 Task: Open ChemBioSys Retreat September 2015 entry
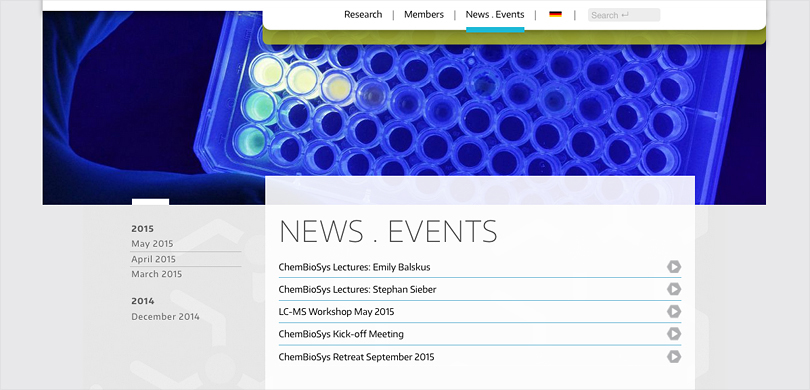click(356, 357)
